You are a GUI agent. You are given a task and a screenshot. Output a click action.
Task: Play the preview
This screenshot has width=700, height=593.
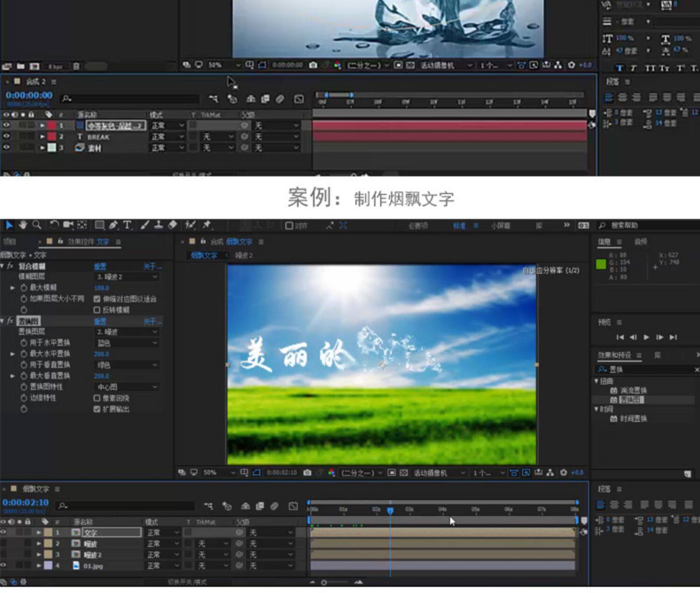pyautogui.click(x=646, y=337)
